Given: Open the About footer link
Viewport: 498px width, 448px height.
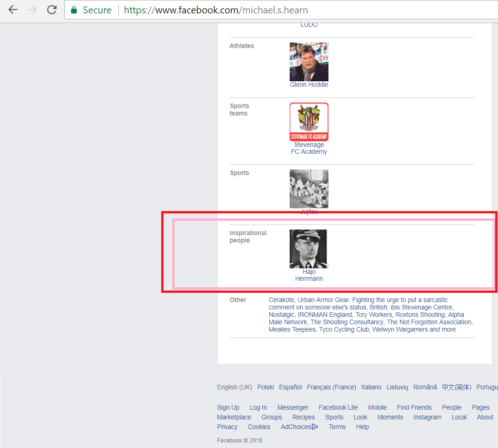Looking at the screenshot, I should pos(485,417).
